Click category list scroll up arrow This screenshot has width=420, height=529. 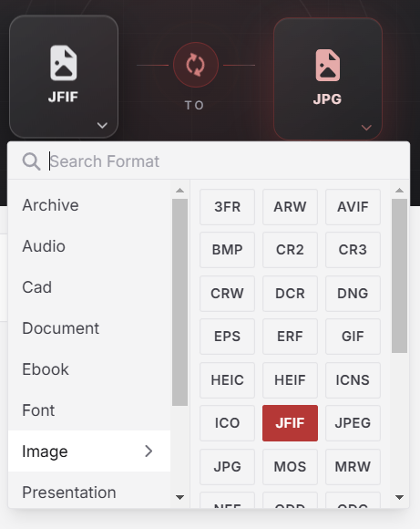pyautogui.click(x=180, y=191)
